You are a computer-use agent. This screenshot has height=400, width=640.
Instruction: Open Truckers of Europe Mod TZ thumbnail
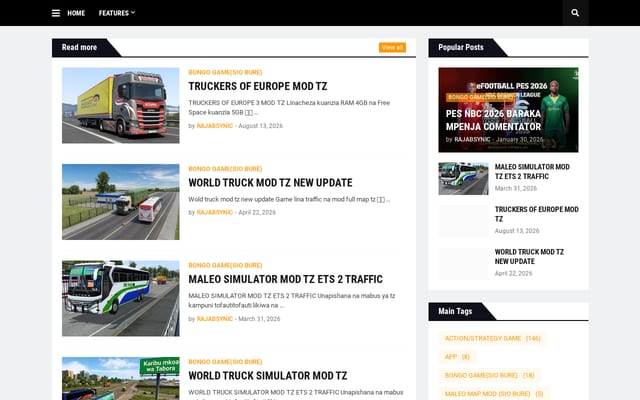[120, 105]
